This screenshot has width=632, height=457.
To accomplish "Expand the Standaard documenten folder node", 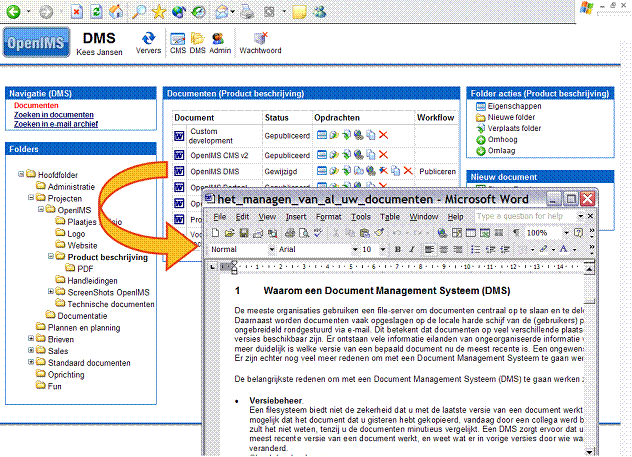I will tap(31, 361).
